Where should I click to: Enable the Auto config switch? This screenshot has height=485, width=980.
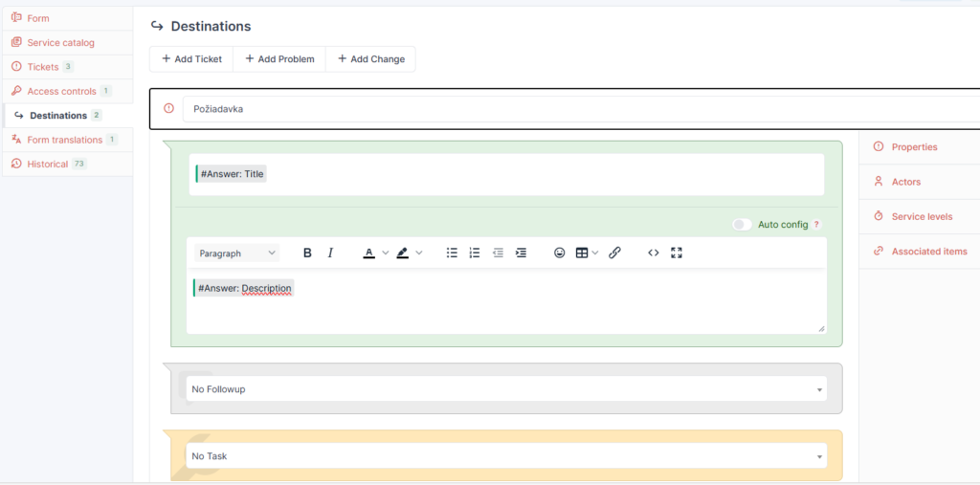(x=742, y=224)
